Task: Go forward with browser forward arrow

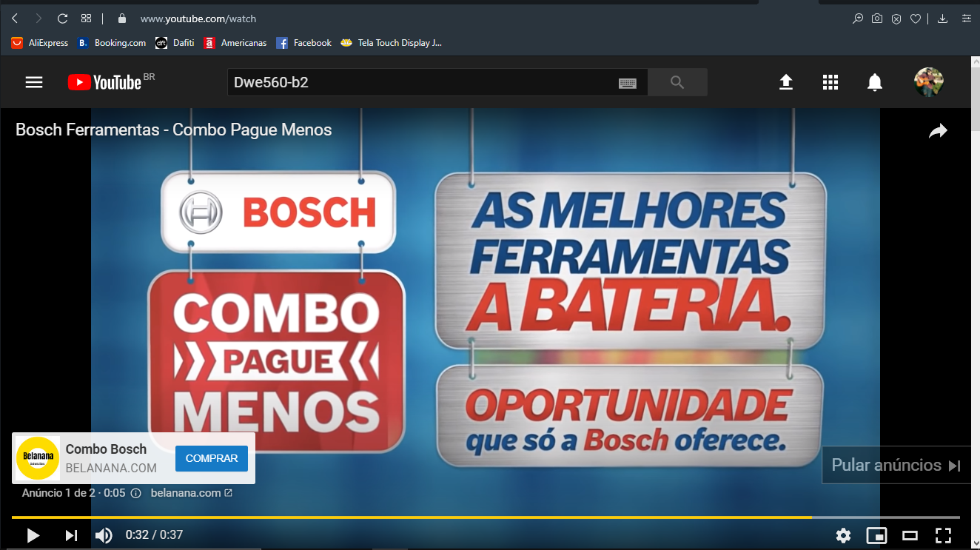Action: (38, 19)
